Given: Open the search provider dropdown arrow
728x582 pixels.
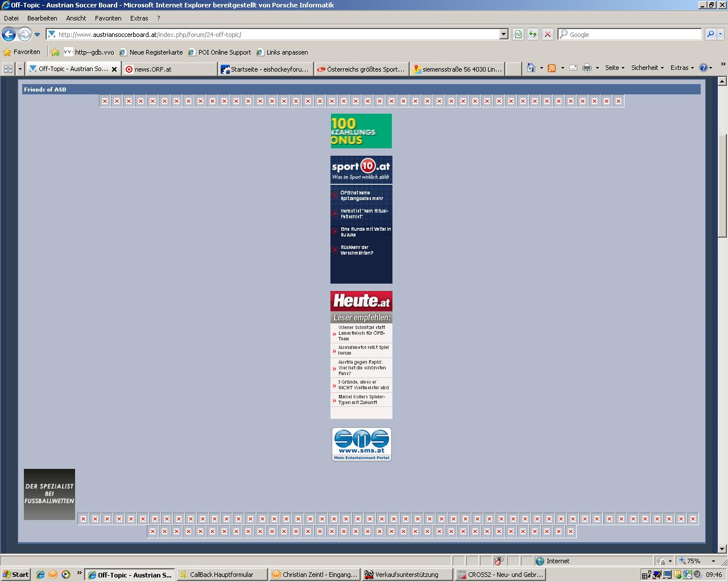Looking at the screenshot, I should (720, 35).
